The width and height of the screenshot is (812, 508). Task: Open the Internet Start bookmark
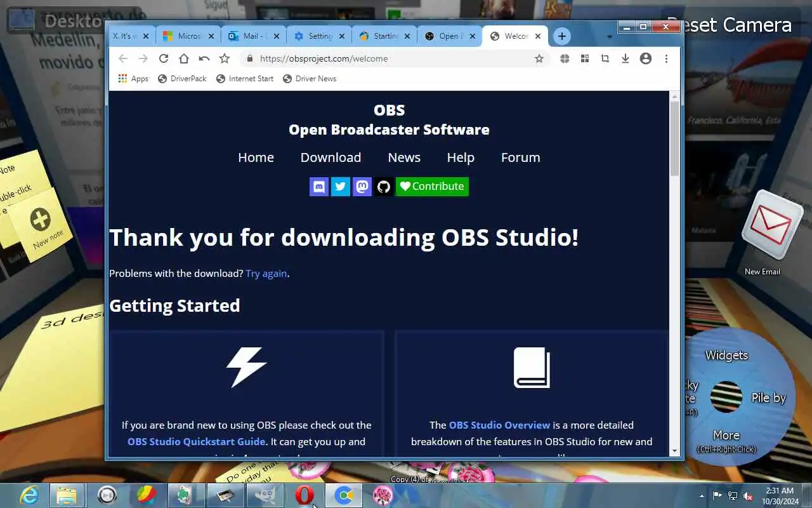[x=245, y=79]
